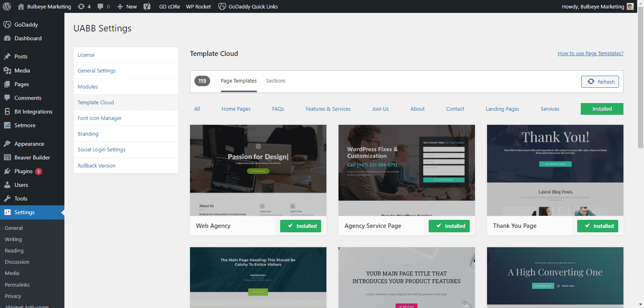Click the Comments bubble icon in the sidebar

pyautogui.click(x=7, y=98)
